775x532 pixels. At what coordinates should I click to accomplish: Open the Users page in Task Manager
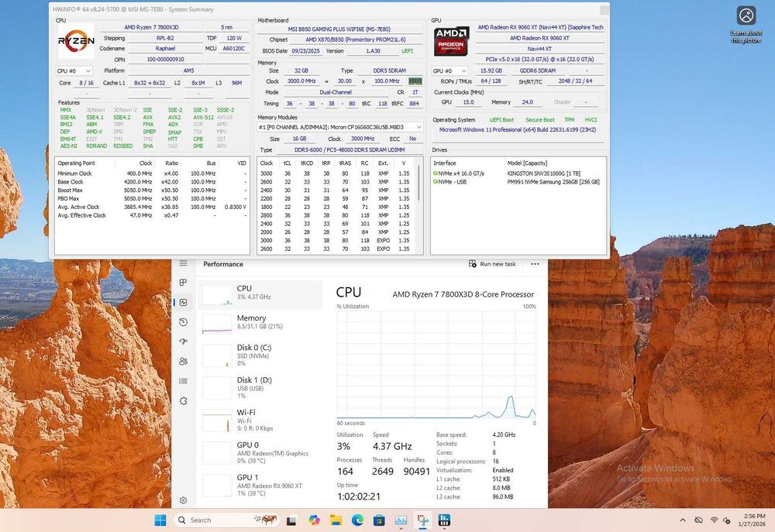(184, 361)
